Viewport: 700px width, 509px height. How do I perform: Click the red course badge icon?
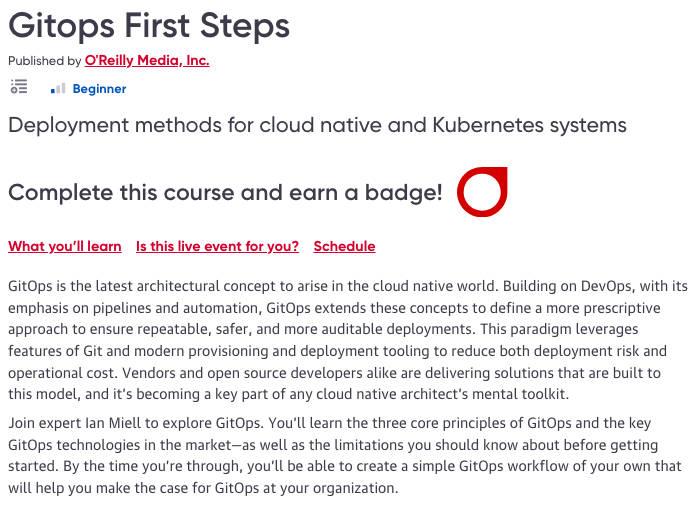click(x=482, y=192)
